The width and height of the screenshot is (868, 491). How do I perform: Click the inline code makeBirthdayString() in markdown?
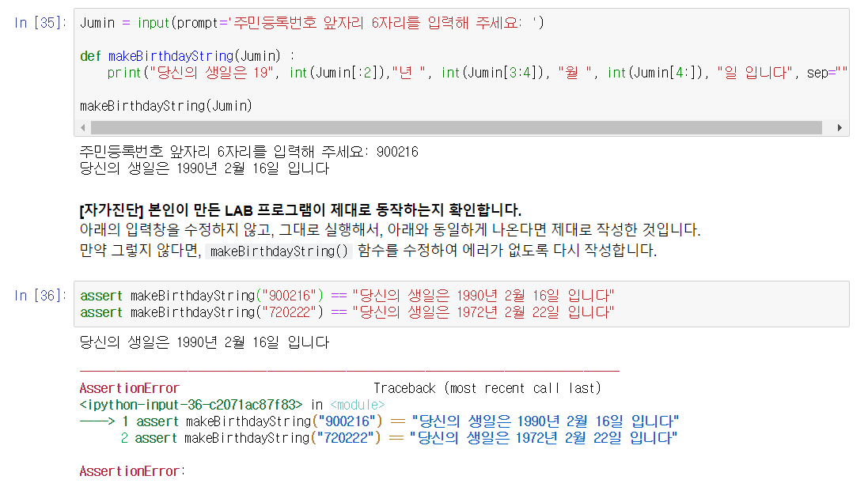[279, 251]
